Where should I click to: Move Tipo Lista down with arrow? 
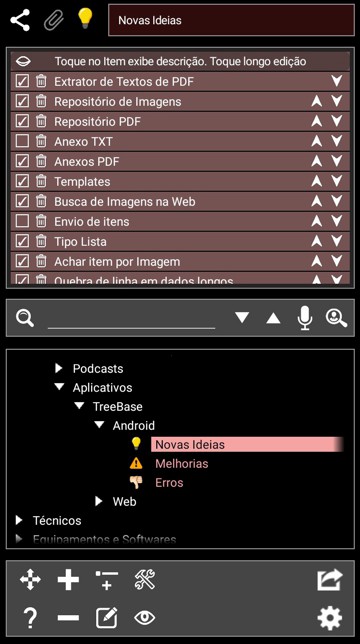point(337,241)
